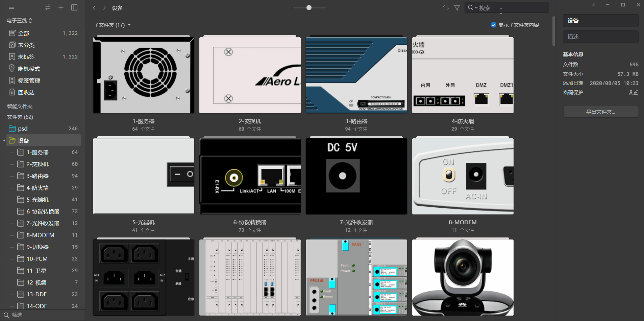Select the 未标签 icon
The image size is (644, 321).
(x=12, y=57)
